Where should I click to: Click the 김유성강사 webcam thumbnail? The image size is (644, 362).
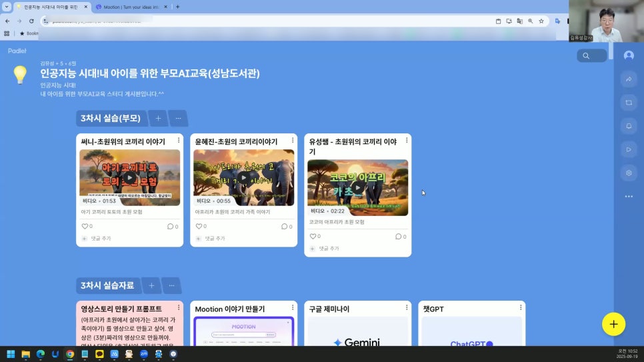click(606, 21)
